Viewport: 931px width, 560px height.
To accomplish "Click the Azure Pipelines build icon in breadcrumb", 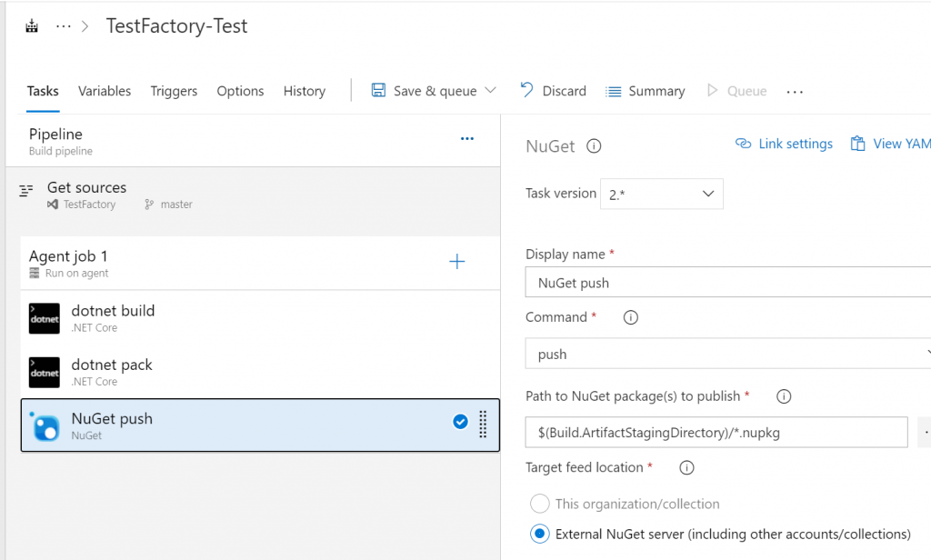I will click(32, 26).
